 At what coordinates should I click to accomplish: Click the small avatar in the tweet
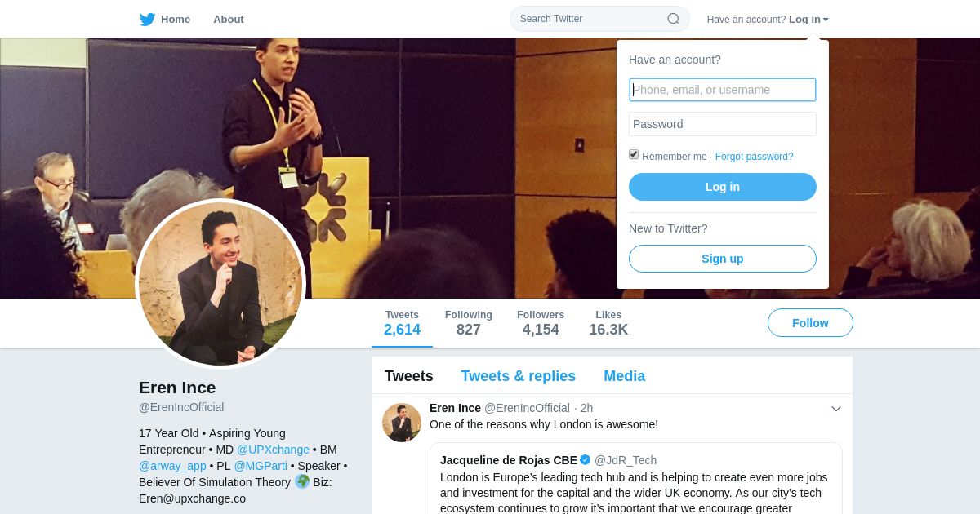click(x=402, y=423)
